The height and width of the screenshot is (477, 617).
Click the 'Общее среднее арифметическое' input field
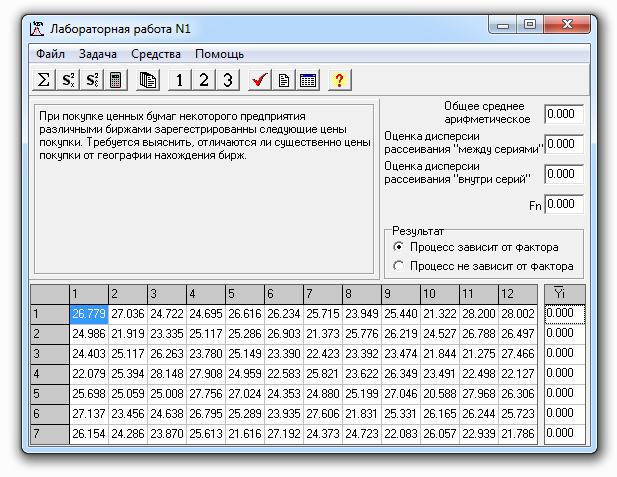(x=564, y=114)
